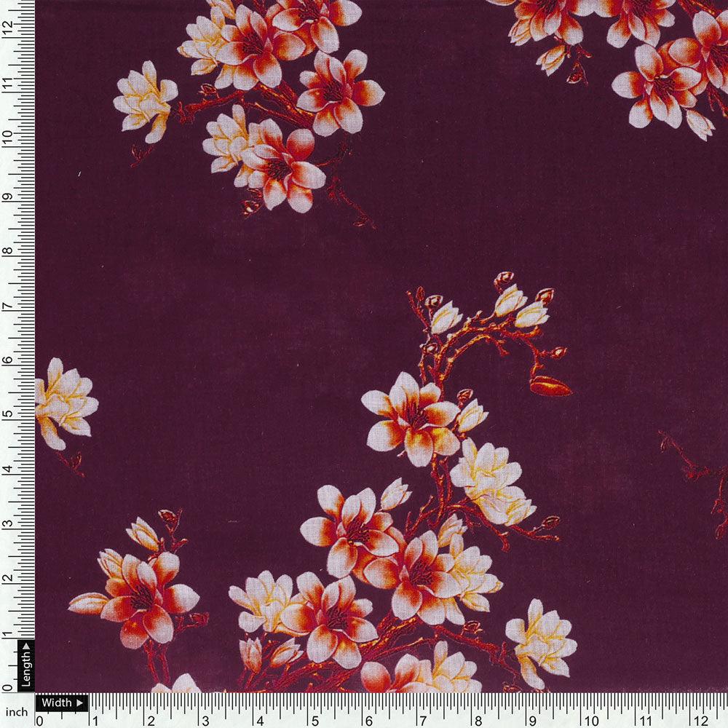
Task: Click the arrow beside the Width label
Action: click(80, 703)
